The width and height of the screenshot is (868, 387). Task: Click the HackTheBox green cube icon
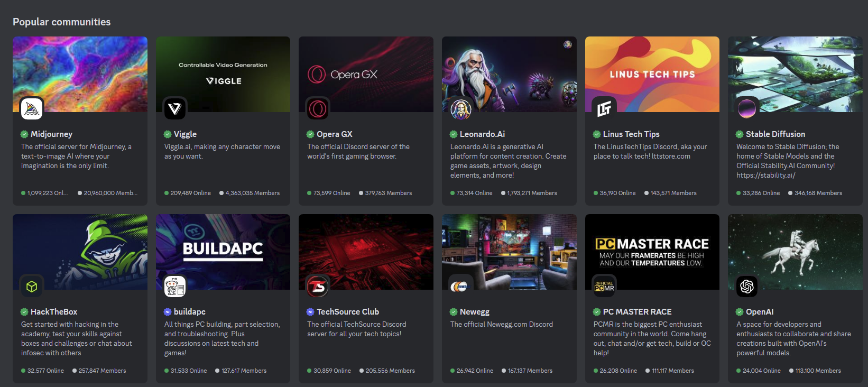[x=31, y=287]
